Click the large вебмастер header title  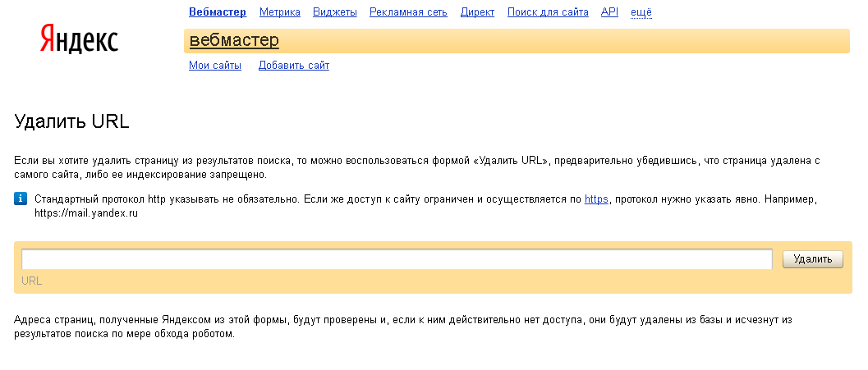tap(234, 40)
